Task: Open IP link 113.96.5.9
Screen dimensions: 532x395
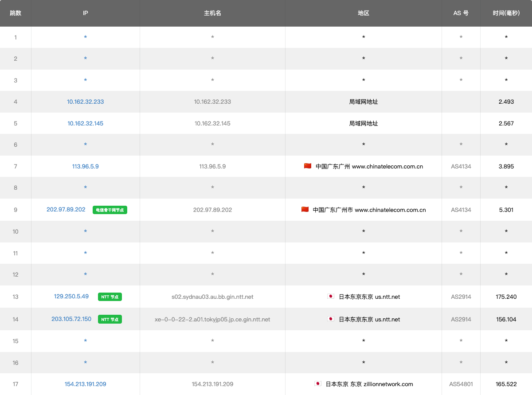Action: [x=86, y=166]
